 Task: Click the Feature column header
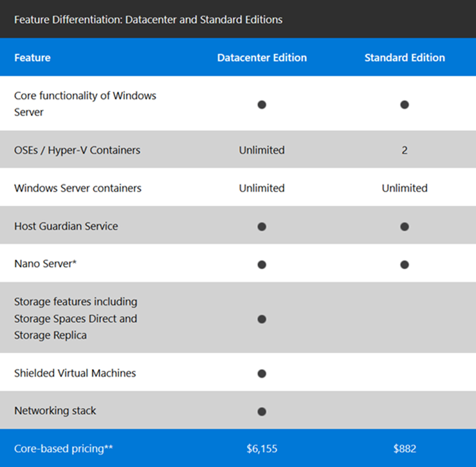[x=32, y=57]
